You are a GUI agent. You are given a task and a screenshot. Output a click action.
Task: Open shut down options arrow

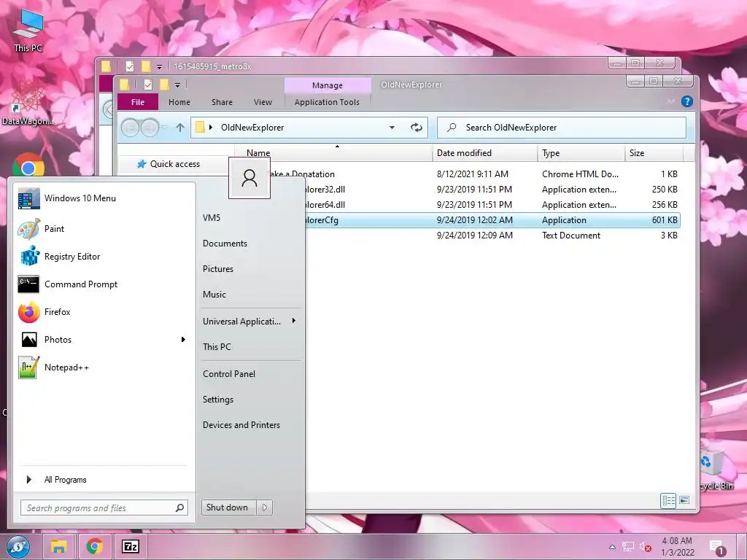click(264, 507)
